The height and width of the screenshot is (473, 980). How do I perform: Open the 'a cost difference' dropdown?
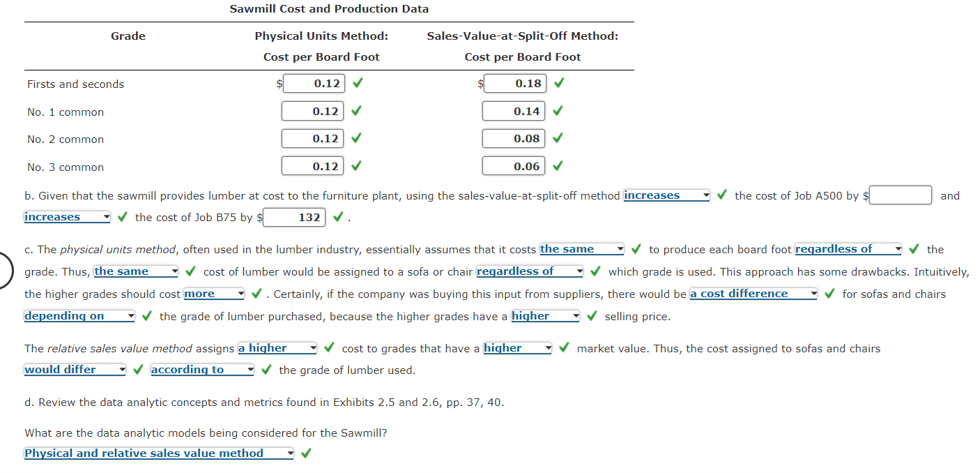click(753, 294)
